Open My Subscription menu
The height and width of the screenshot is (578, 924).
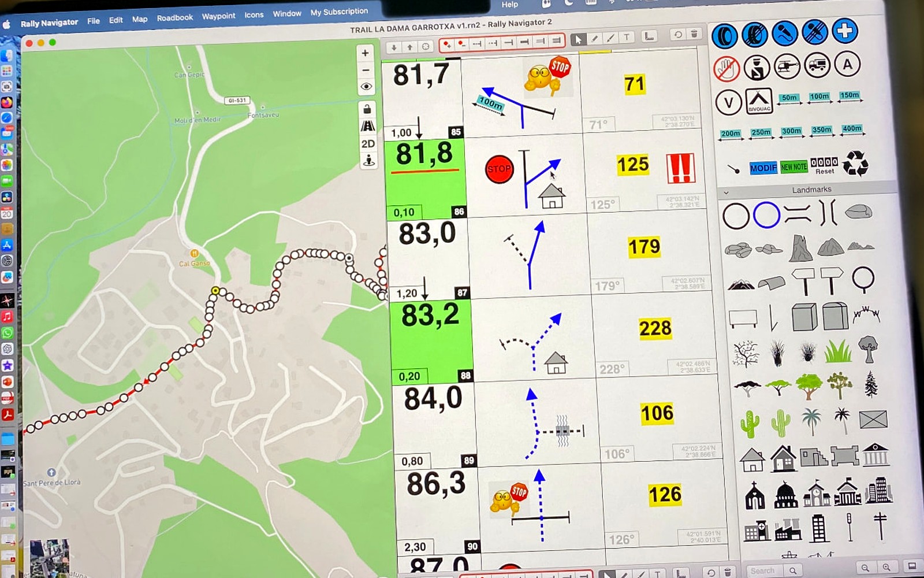tap(339, 12)
